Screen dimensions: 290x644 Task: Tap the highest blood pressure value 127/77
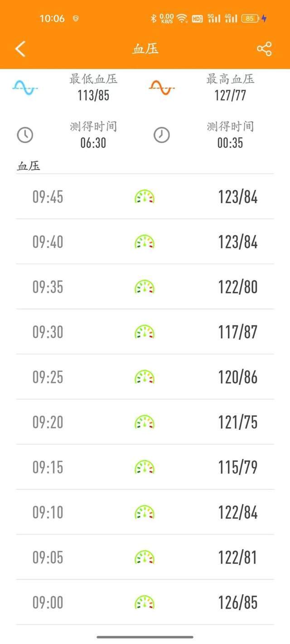(230, 95)
